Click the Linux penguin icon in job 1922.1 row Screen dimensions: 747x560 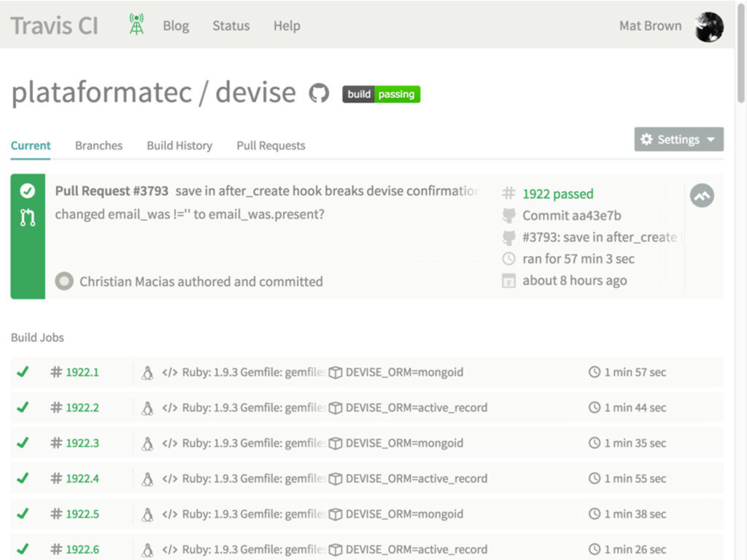(x=147, y=373)
